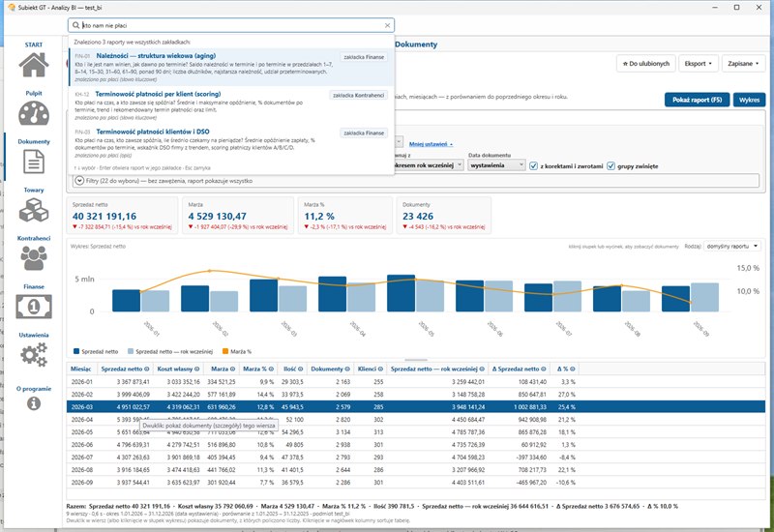
Task: Click info icon next to Dokumenty column header
Action: (347, 369)
